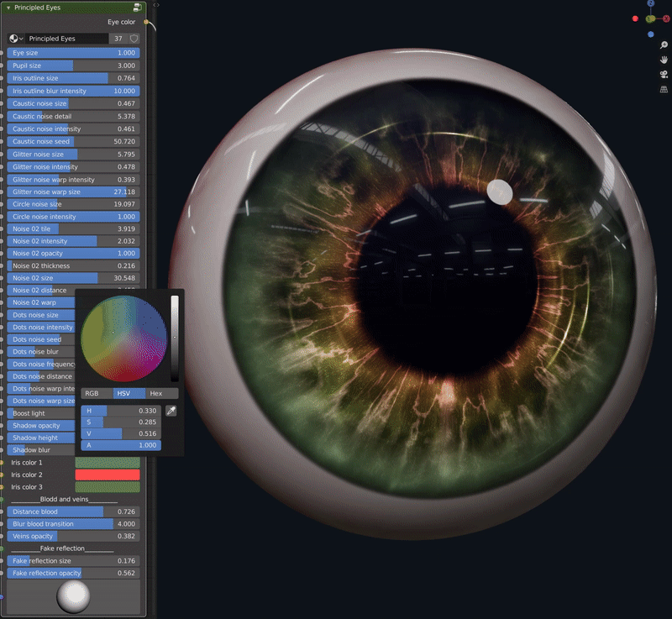The width and height of the screenshot is (672, 619).
Task: Click the Boost light field
Action: tap(41, 413)
